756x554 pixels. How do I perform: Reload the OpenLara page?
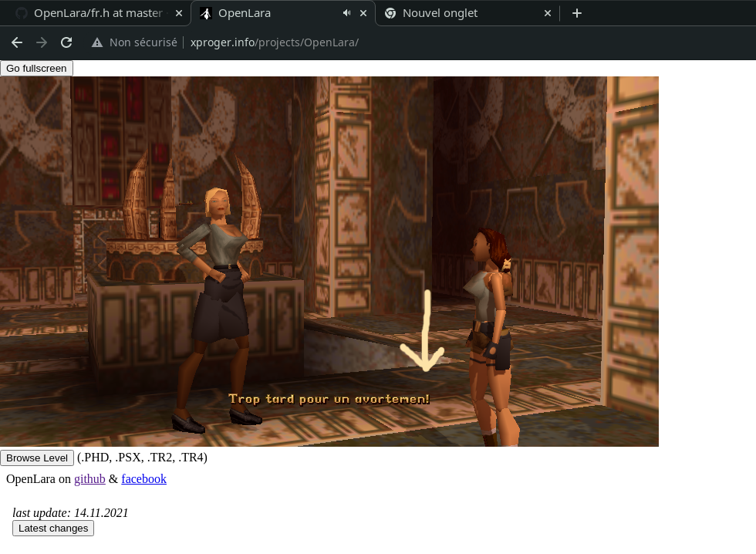[66, 42]
